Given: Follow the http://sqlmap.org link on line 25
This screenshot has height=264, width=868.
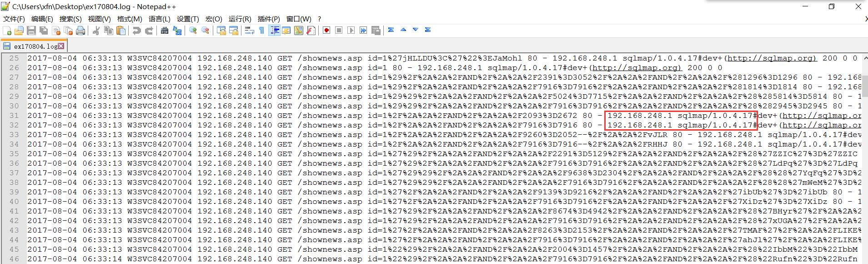Looking at the screenshot, I should 772,58.
